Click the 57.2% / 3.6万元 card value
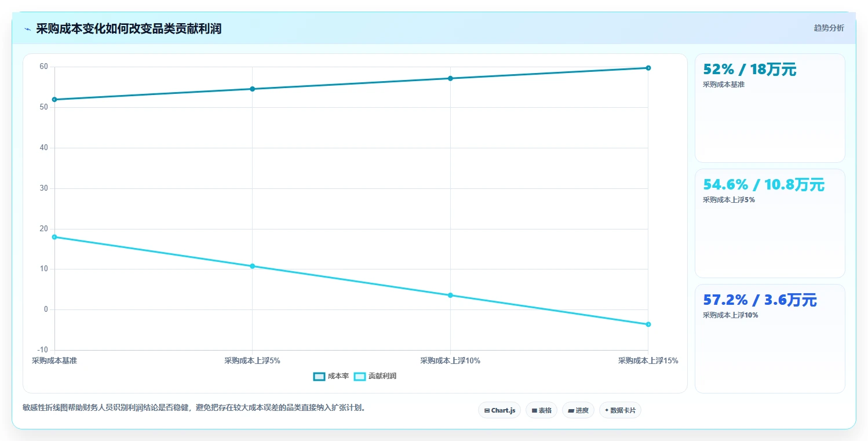The height and width of the screenshot is (441, 868). (760, 300)
